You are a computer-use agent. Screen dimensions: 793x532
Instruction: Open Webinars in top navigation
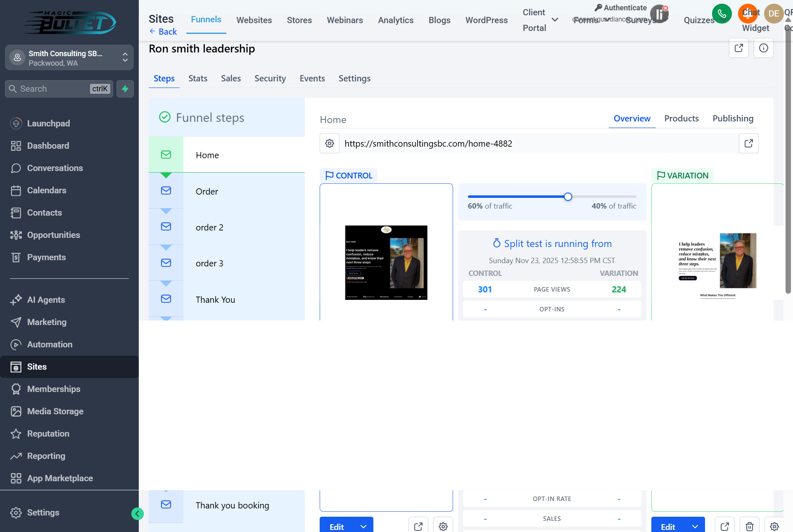click(345, 20)
